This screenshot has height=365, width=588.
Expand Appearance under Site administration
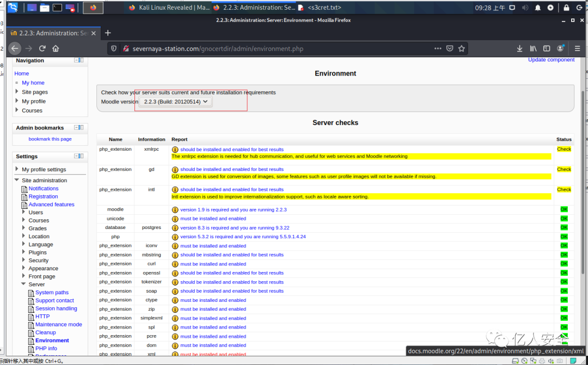(23, 268)
